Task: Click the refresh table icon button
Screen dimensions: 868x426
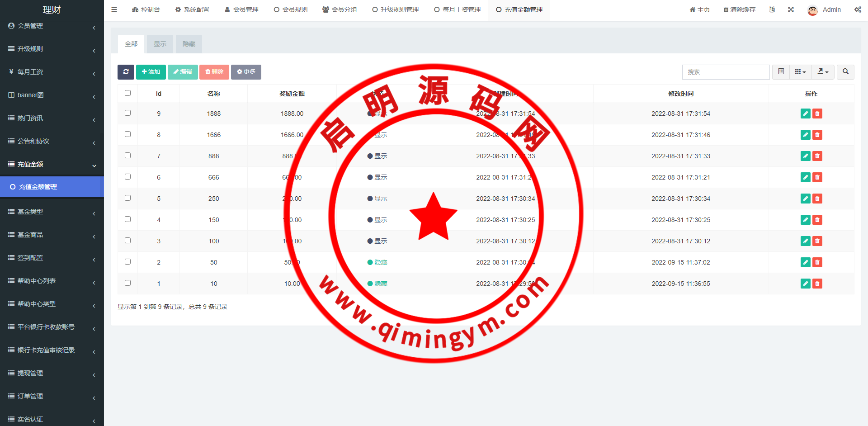Action: click(126, 72)
